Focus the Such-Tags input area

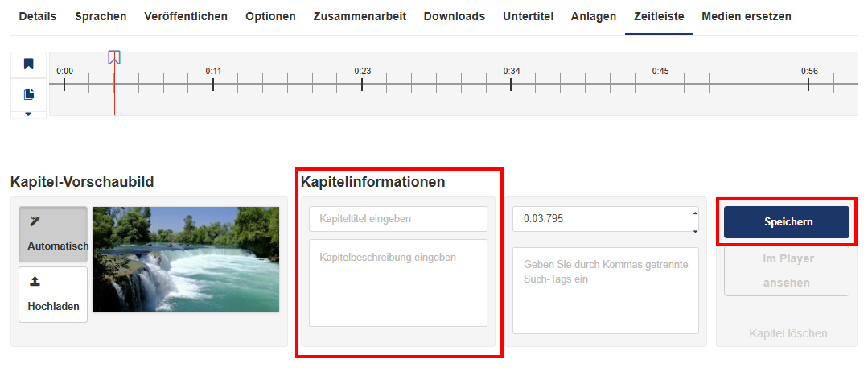pyautogui.click(x=606, y=291)
